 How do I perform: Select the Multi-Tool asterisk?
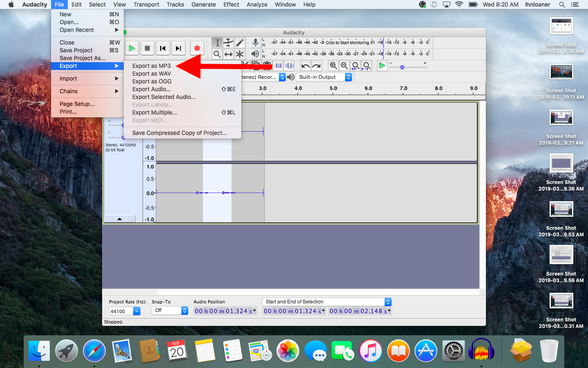click(x=240, y=54)
